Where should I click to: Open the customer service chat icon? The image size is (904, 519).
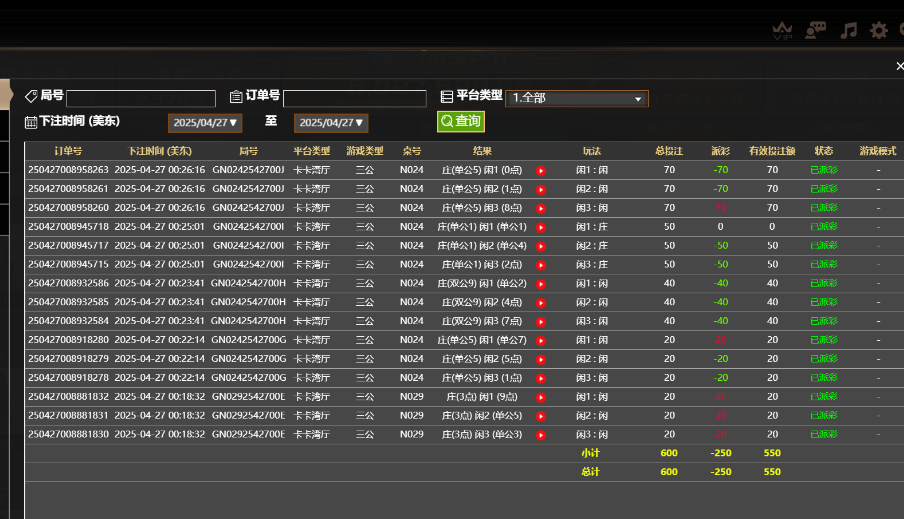816,30
